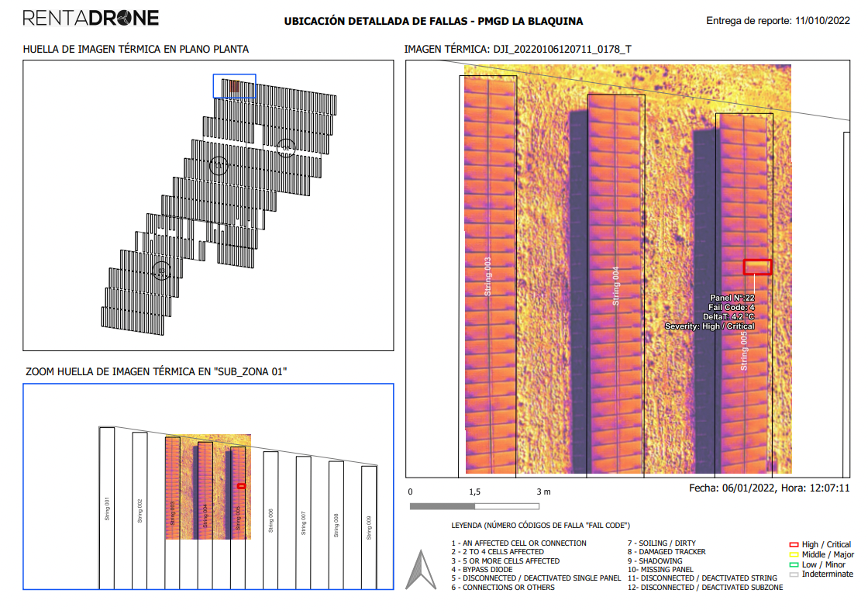Click the String 003 label in the thermal image
Image resolution: width=868 pixels, height=614 pixels.
(x=488, y=277)
